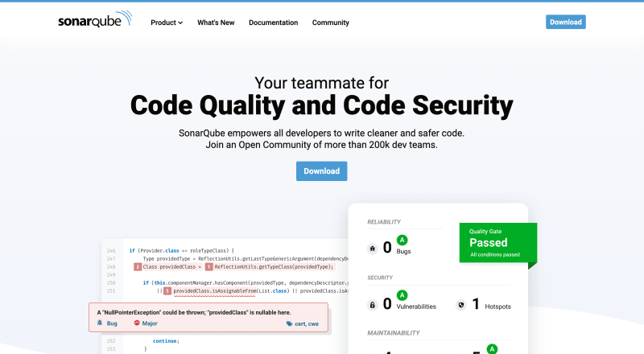Click the MAINTAINABILITY heading
The width and height of the screenshot is (644, 354).
[394, 333]
